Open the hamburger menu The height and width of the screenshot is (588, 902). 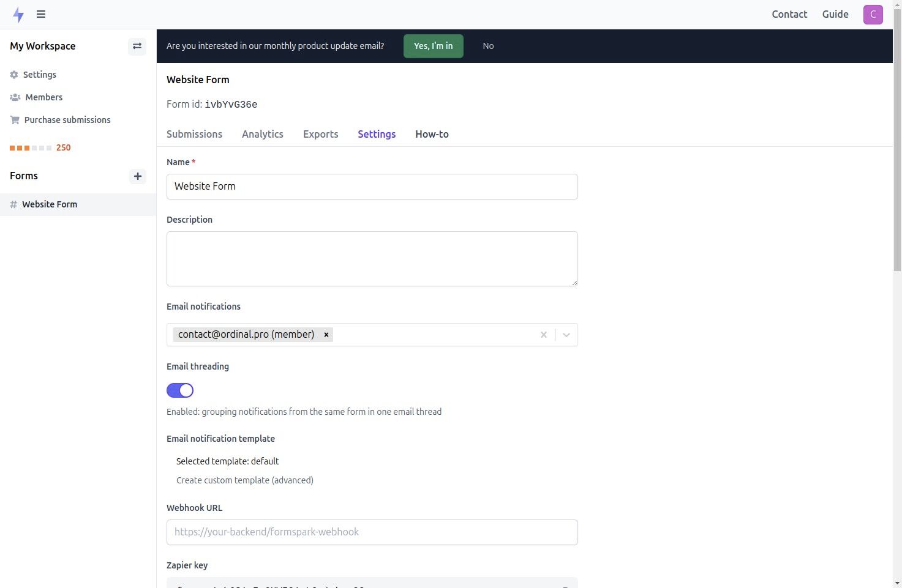(40, 14)
